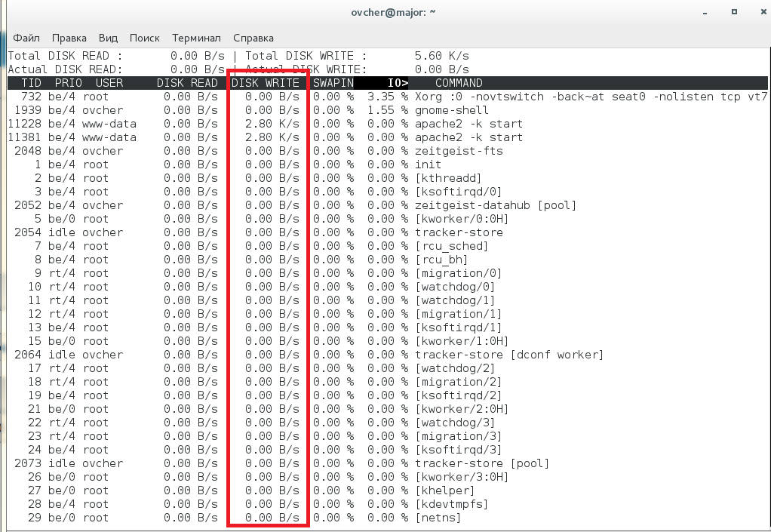Screen dimensions: 771x532
Task: Select the [kworker/0:0H] process row
Action: click(x=388, y=220)
